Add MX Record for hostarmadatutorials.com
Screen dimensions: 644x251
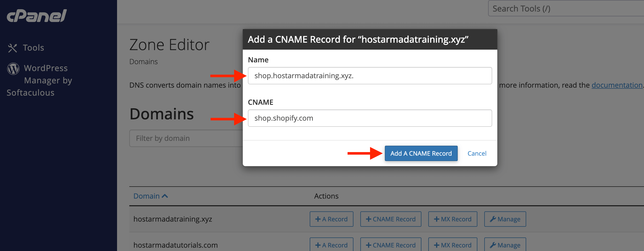click(453, 245)
